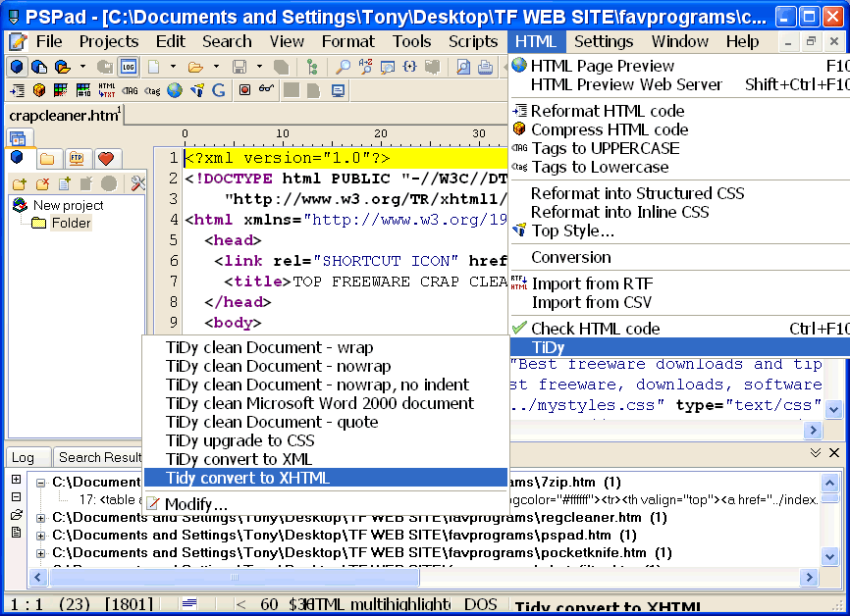Click the double chevron in log panel header
Viewport: 850px width, 616px height.
(x=816, y=452)
